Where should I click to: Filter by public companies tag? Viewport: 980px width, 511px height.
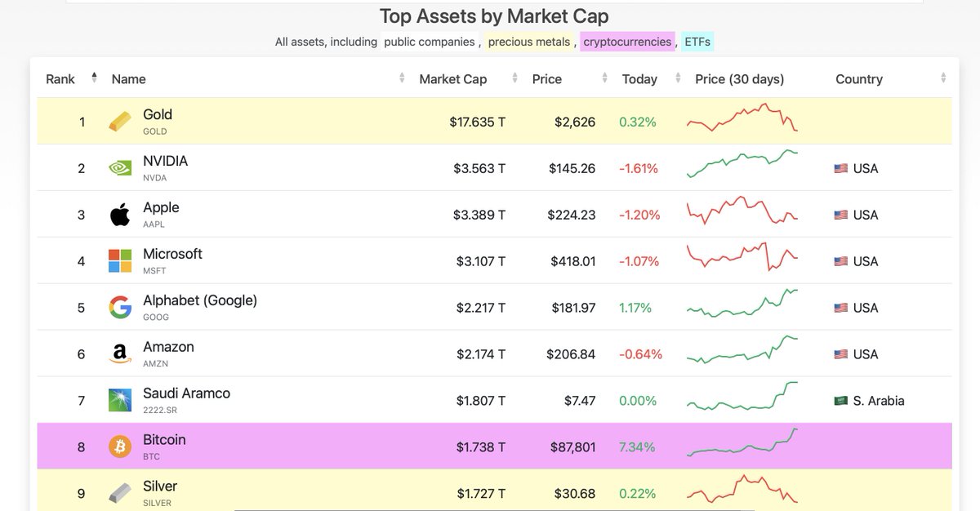pos(430,42)
